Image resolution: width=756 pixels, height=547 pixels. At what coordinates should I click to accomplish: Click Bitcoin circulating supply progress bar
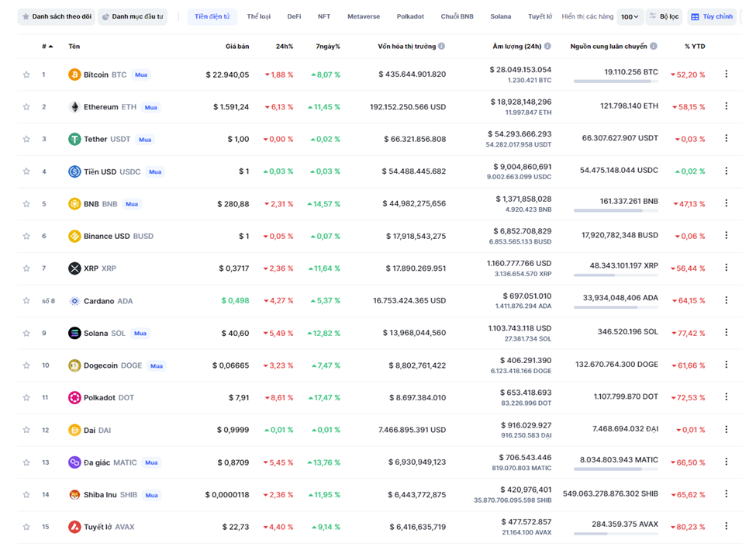[616, 81]
